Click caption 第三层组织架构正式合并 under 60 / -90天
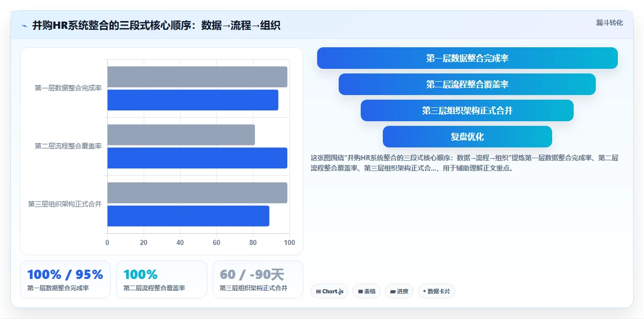644x319 pixels. [253, 288]
